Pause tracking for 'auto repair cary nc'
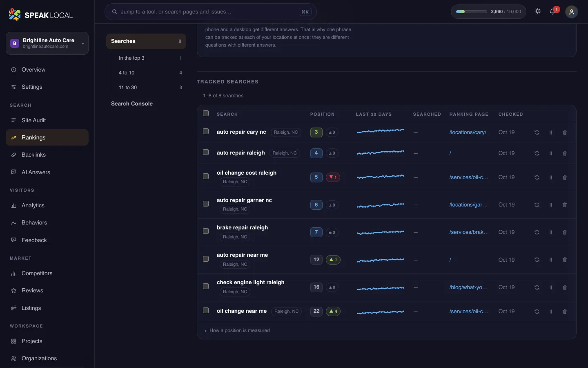The image size is (588, 368). (x=551, y=132)
